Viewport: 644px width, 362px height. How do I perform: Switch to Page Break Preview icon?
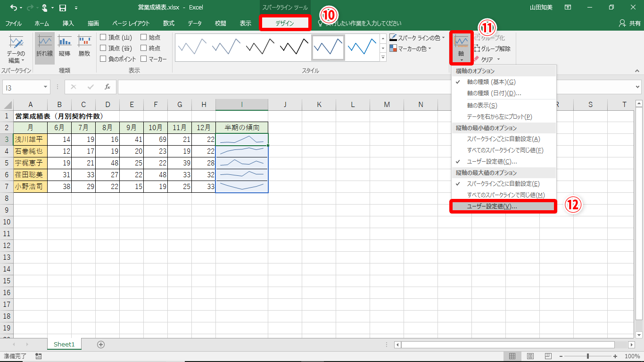pyautogui.click(x=548, y=356)
